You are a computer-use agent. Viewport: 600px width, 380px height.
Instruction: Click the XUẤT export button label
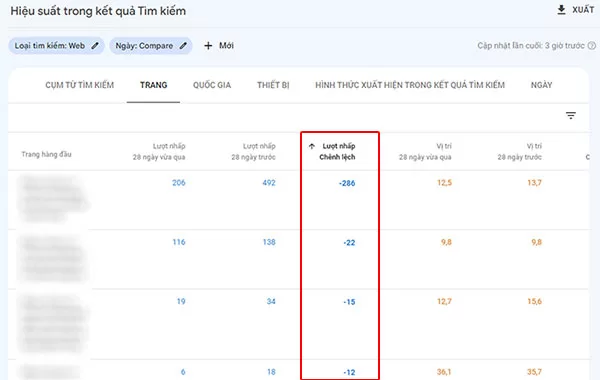tap(583, 10)
